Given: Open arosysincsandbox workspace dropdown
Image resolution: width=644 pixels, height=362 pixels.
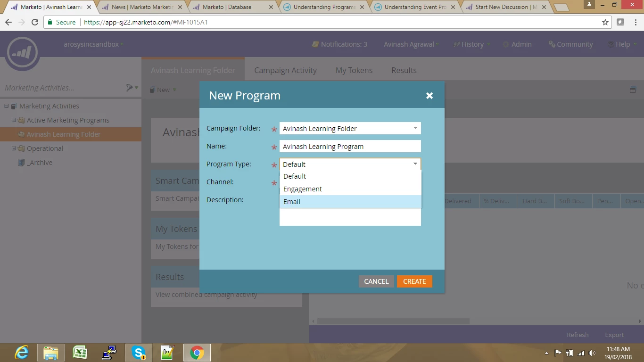Looking at the screenshot, I should (x=93, y=44).
